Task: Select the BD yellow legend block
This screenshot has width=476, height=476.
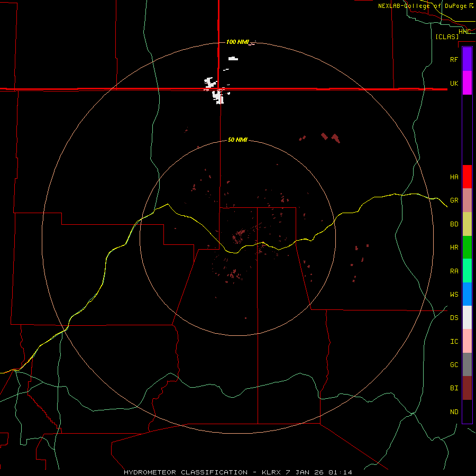Action: coord(467,224)
